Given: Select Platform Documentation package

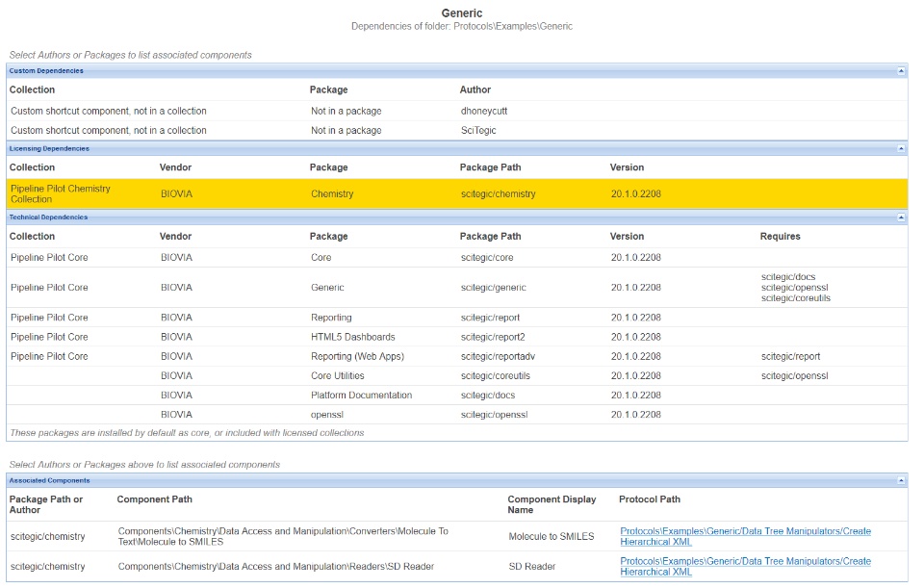Looking at the screenshot, I should pyautogui.click(x=361, y=396).
